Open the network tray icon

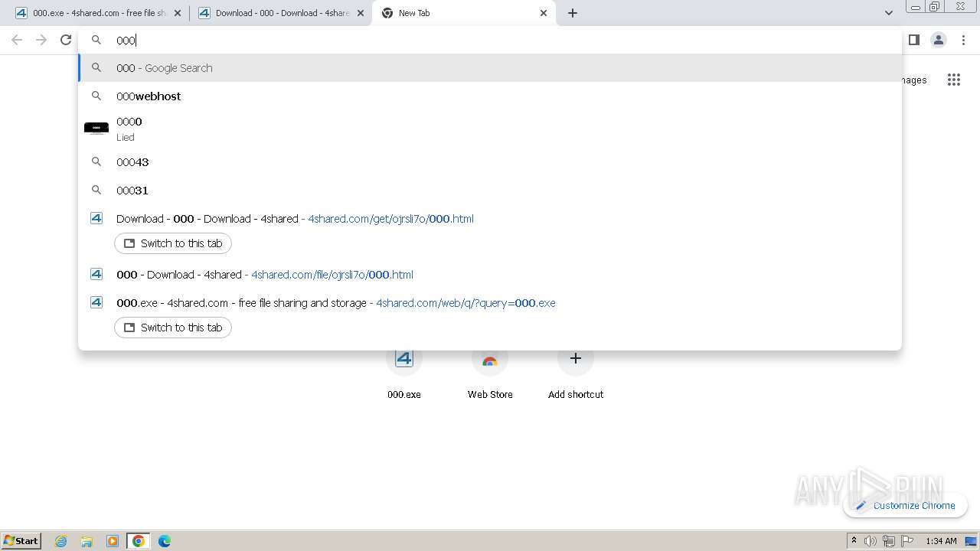888,541
